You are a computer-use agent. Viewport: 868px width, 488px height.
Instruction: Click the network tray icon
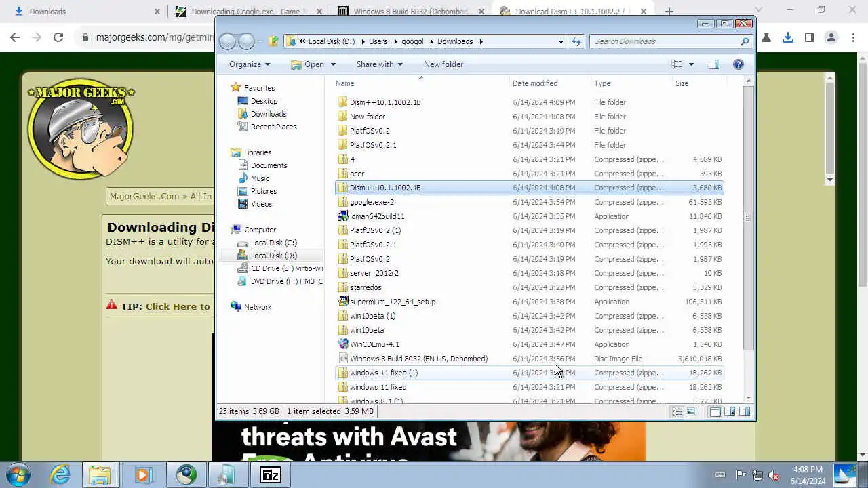[x=757, y=475]
